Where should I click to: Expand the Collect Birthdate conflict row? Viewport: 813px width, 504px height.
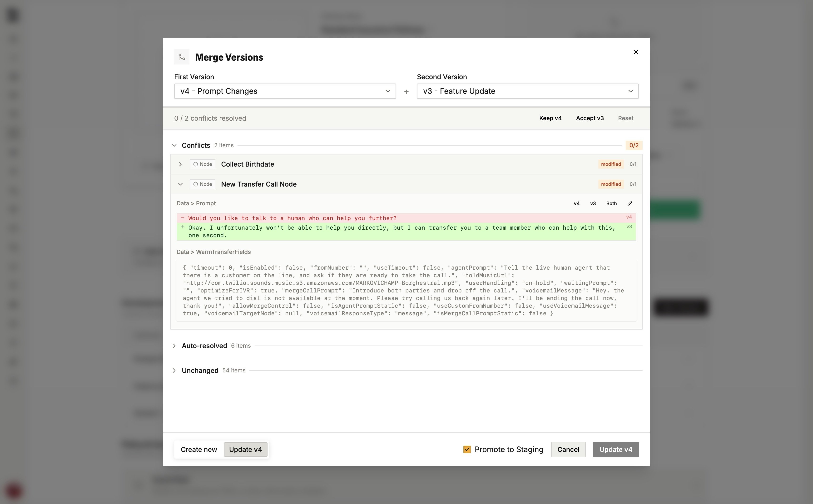coord(180,164)
